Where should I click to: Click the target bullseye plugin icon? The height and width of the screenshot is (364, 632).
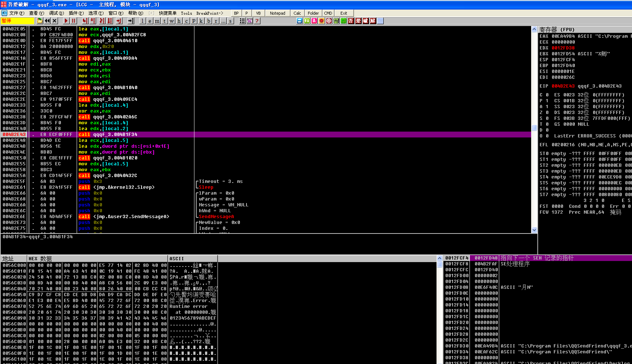click(x=329, y=21)
